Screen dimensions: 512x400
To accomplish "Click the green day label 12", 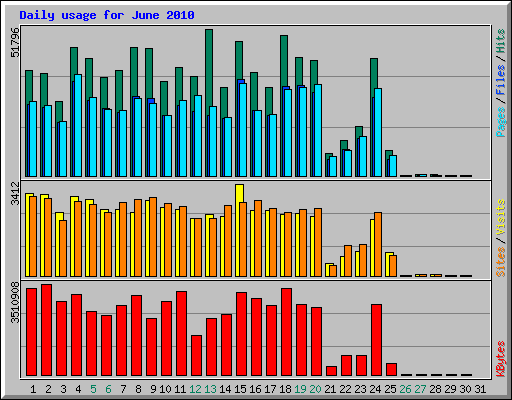I will coord(195,389).
